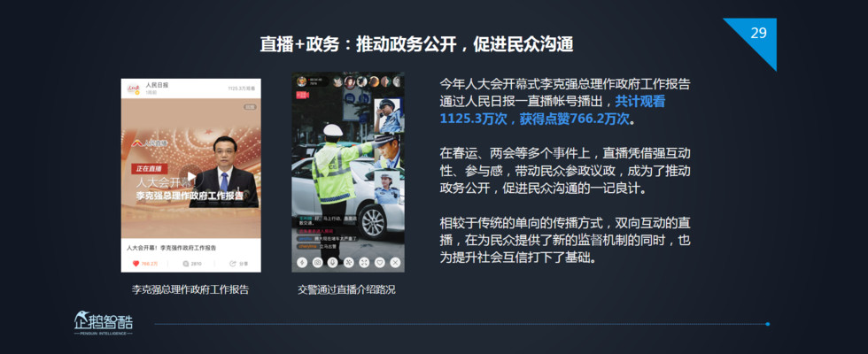Click the 人民日报 account name

[x=158, y=85]
